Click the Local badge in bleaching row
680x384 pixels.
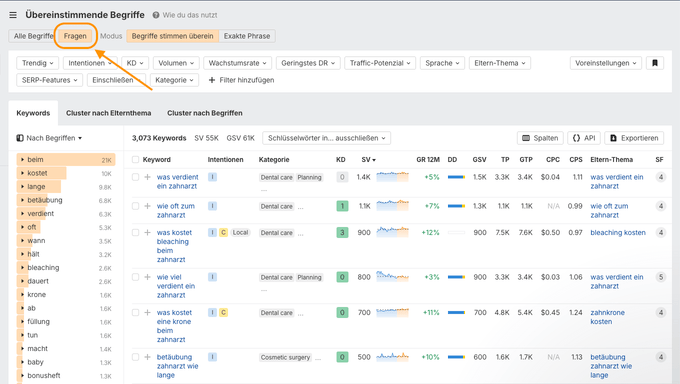[x=240, y=233]
